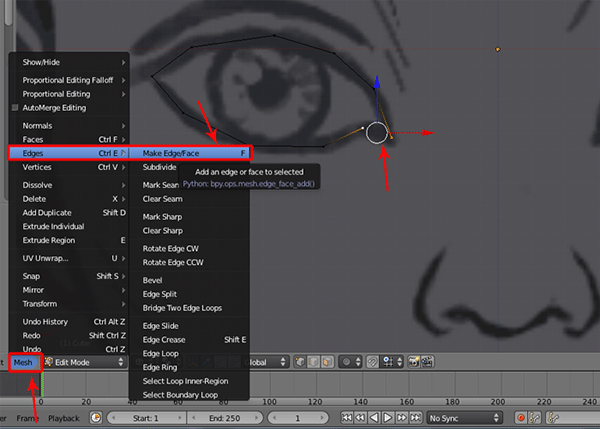Screen dimensions: 600x429
Task: Select Rotate Edge CCW entry
Action: 190,262
